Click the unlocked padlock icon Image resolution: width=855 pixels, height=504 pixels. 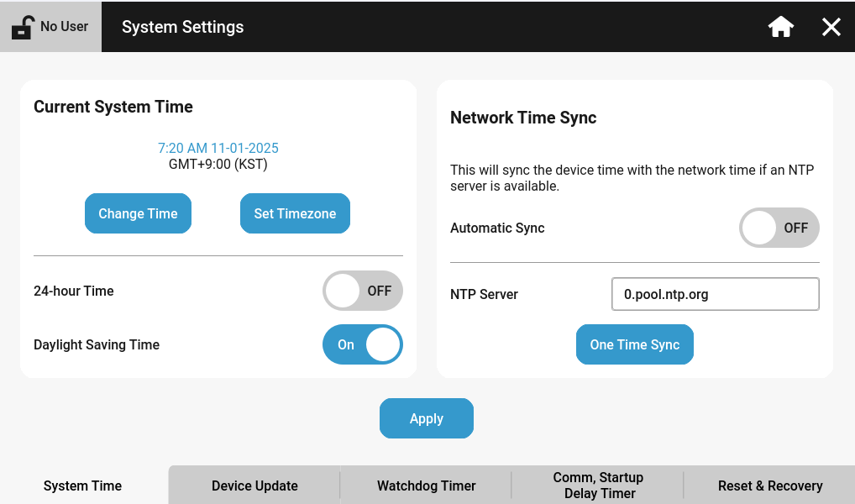(x=23, y=27)
